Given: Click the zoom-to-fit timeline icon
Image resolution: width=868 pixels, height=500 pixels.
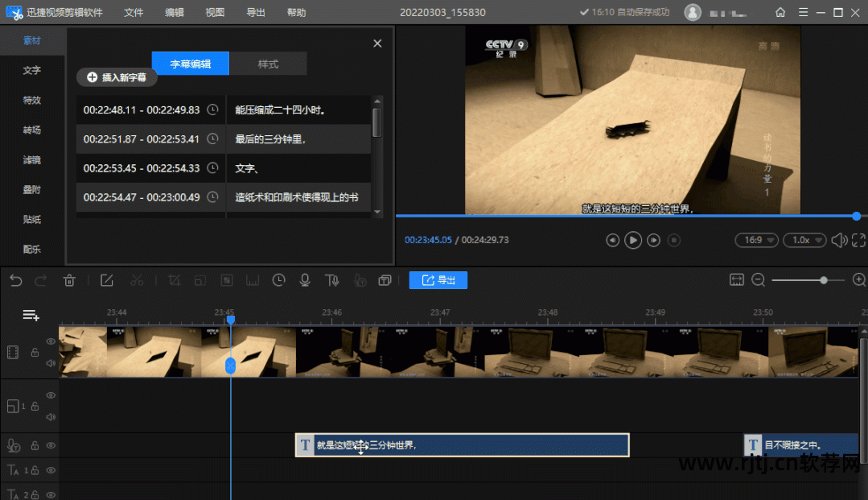Looking at the screenshot, I should (x=737, y=280).
